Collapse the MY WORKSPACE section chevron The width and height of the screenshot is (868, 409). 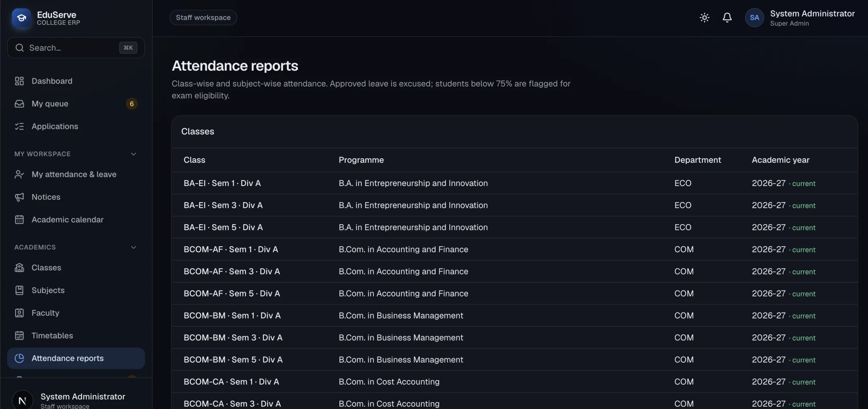pyautogui.click(x=133, y=154)
